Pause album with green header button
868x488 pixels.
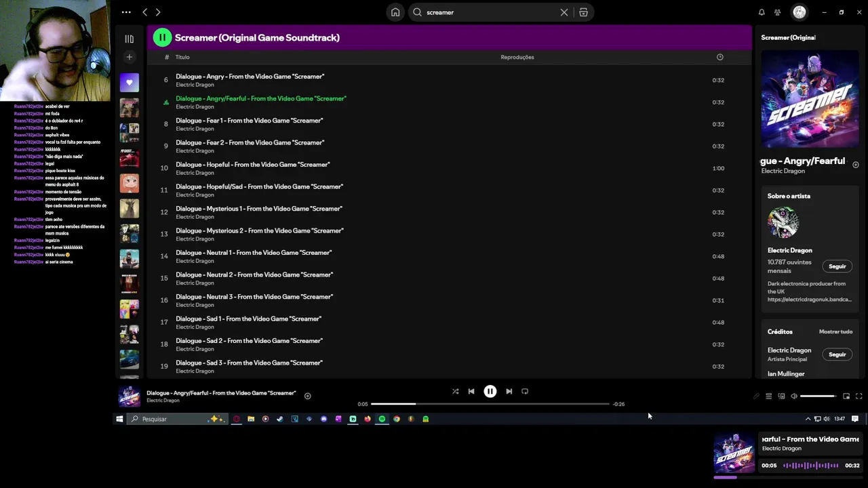point(162,38)
